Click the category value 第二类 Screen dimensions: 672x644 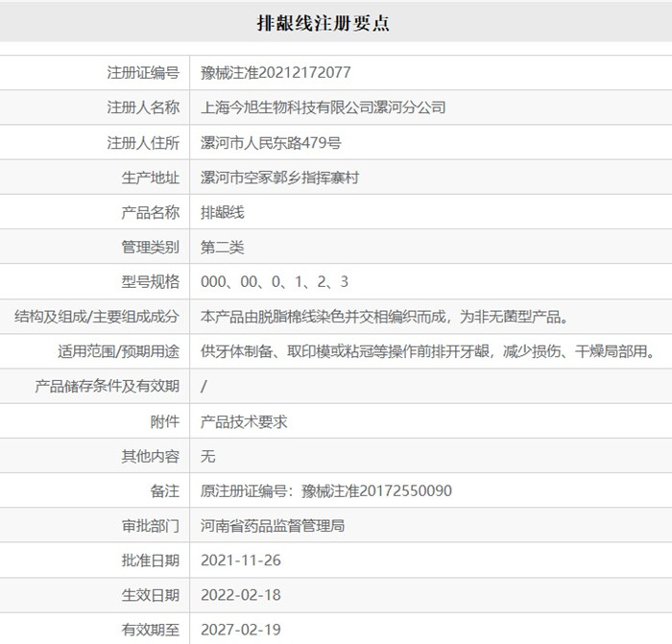click(x=223, y=247)
